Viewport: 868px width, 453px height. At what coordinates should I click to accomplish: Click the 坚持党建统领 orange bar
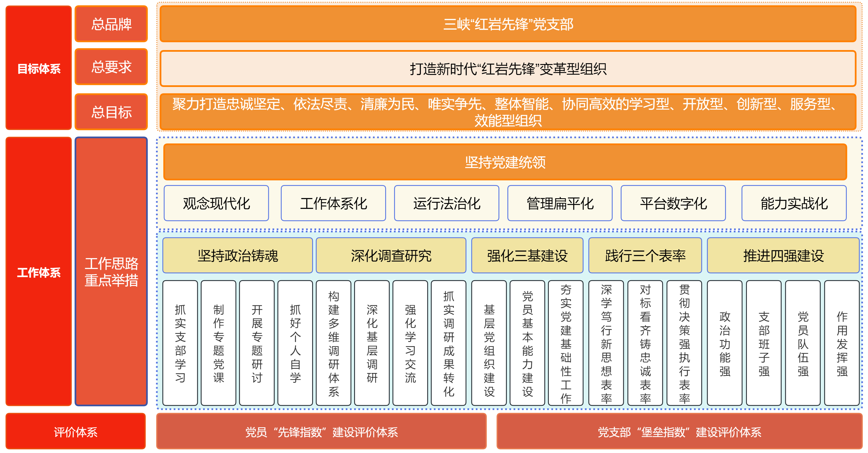505,162
